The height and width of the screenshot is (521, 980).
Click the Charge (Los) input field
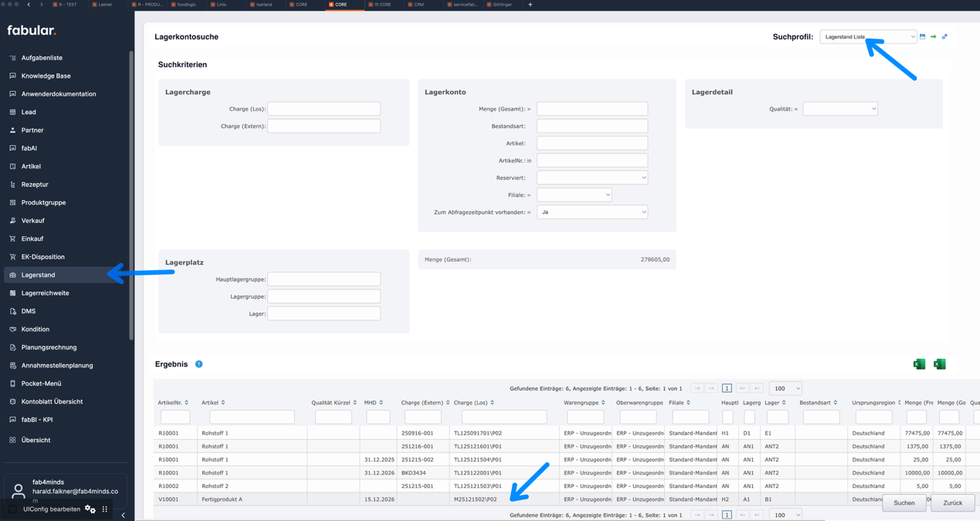[324, 109]
